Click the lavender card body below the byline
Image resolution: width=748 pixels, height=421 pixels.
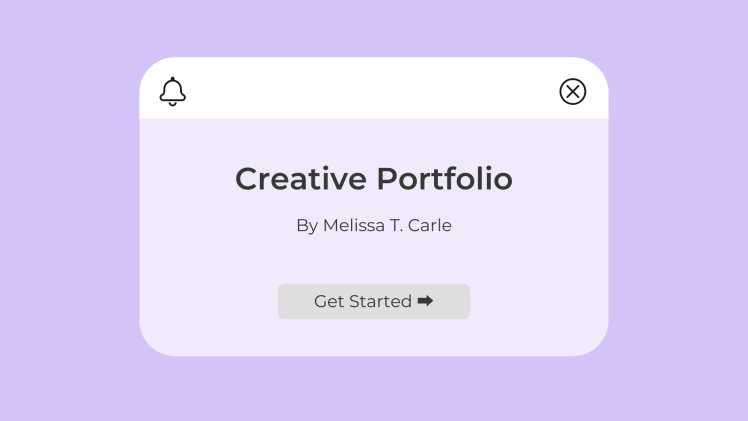[x=374, y=258]
